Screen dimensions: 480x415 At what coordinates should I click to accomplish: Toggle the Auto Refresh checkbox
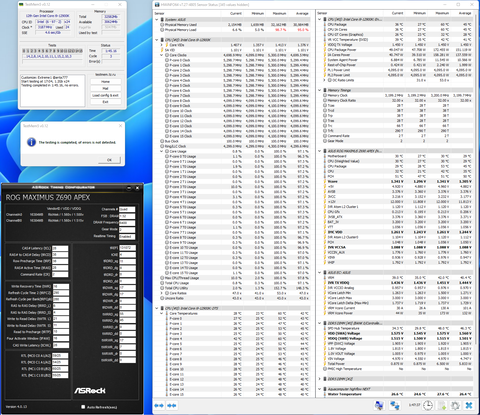83,407
